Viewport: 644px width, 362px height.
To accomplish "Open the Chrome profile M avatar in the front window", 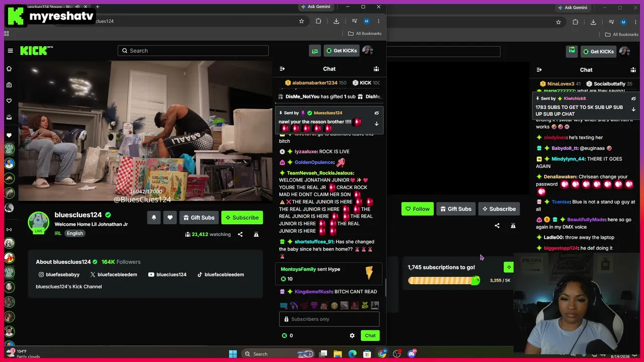I will pos(367,21).
